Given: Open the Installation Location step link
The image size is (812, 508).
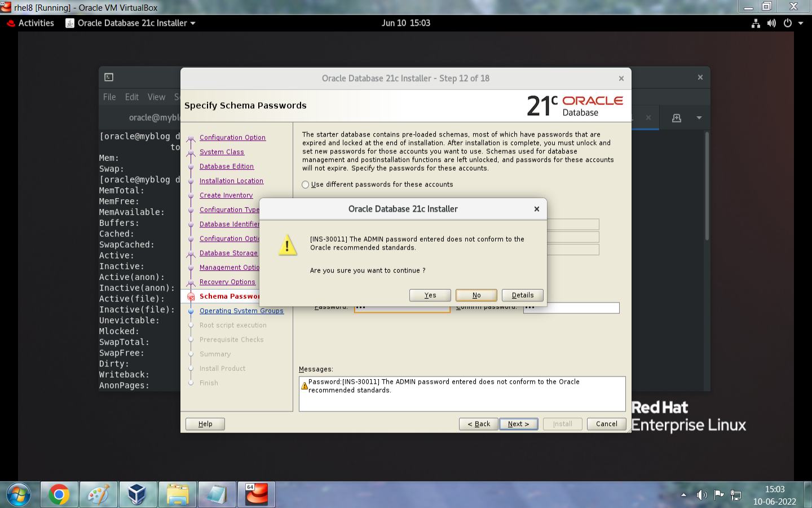Looking at the screenshot, I should pos(231,181).
